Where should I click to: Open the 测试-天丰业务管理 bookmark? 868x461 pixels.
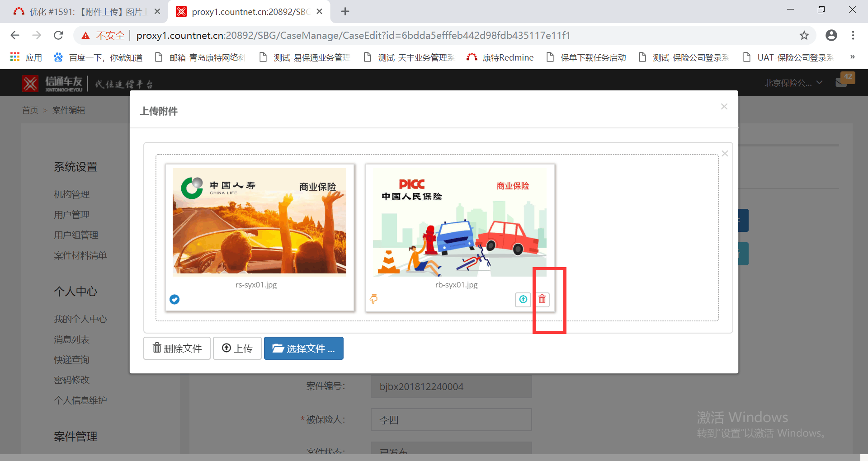409,57
